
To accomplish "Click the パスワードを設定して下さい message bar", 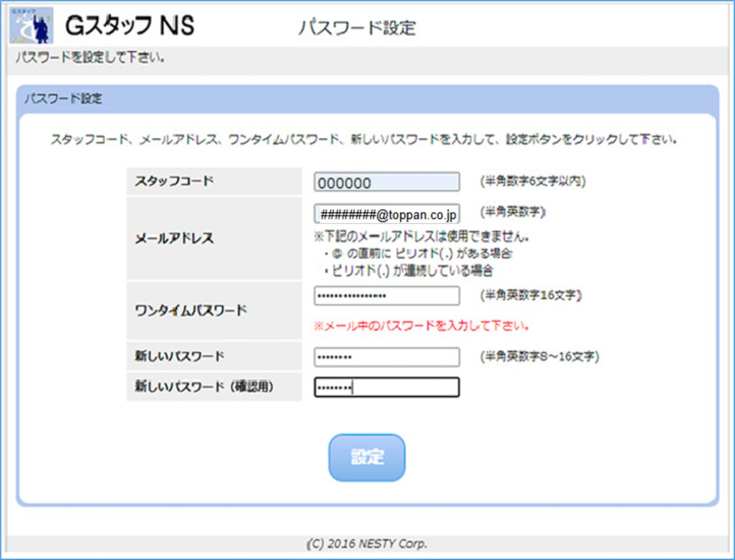I will click(x=90, y=58).
